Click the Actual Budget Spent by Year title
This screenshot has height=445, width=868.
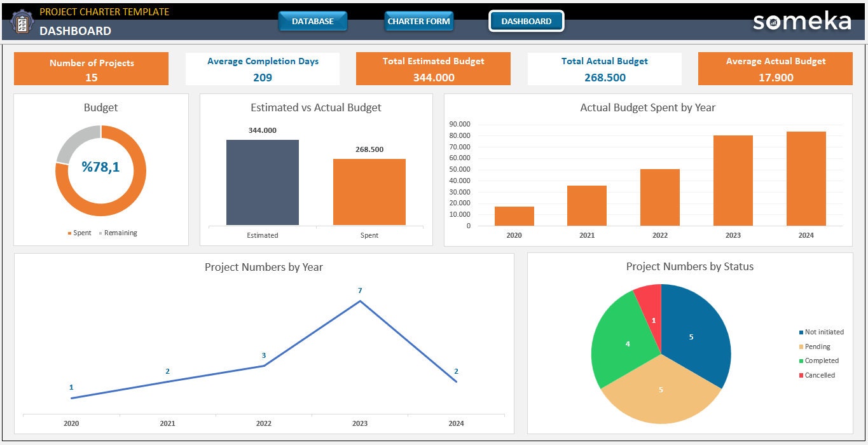(x=648, y=107)
